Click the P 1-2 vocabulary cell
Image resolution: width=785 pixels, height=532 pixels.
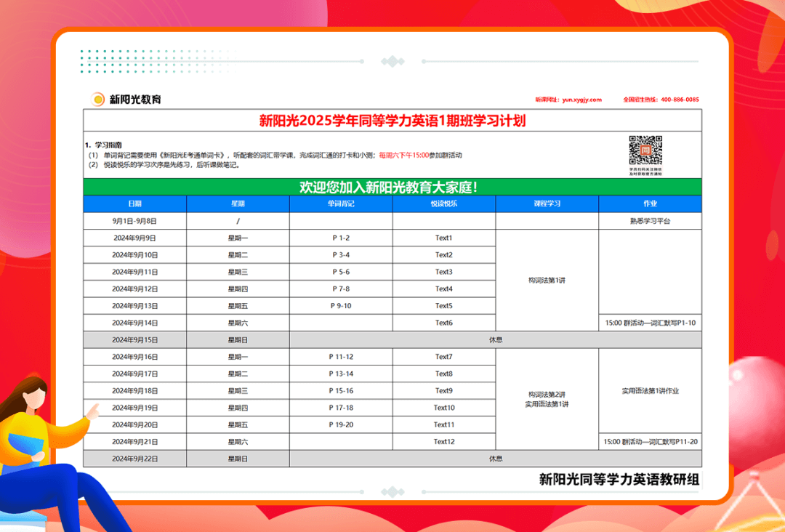(341, 238)
